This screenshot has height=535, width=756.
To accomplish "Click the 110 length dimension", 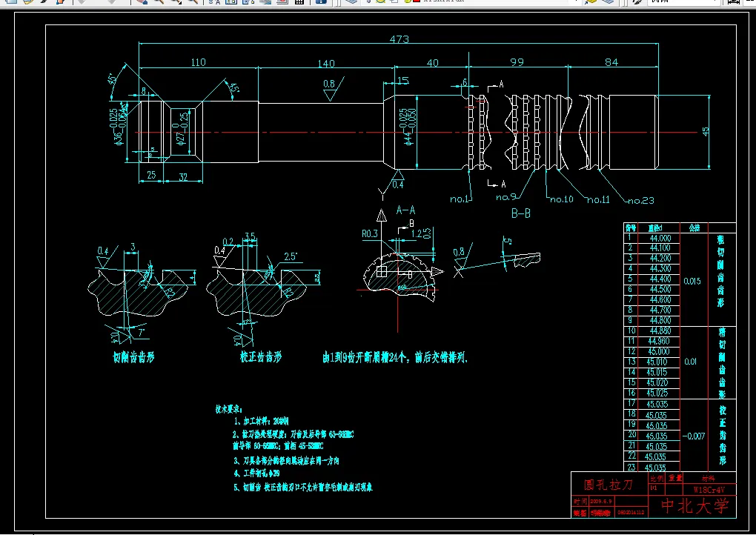I will click(x=198, y=62).
